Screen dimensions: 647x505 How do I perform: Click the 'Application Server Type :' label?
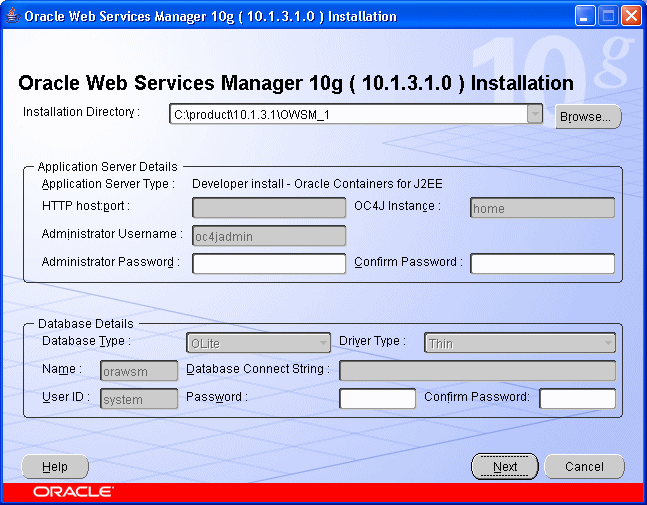(108, 184)
